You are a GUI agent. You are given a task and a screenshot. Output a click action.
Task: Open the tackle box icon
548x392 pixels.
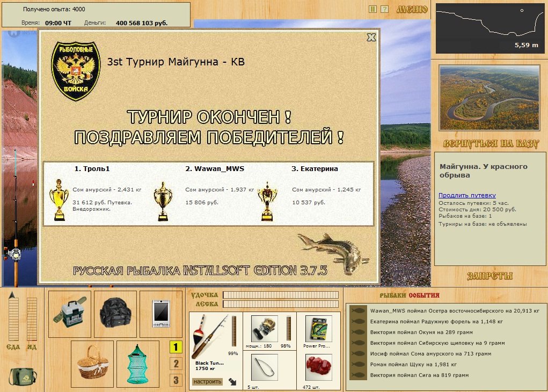point(70,314)
